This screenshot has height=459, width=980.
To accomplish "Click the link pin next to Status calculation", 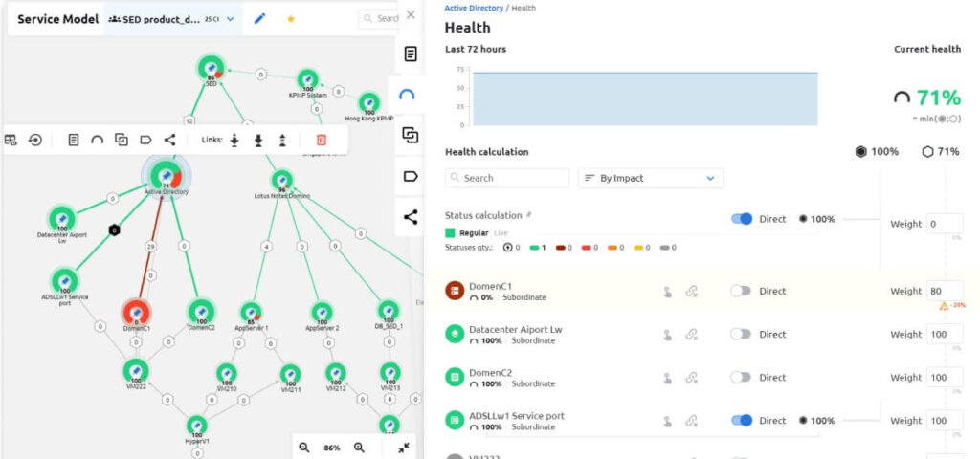I will tap(528, 215).
